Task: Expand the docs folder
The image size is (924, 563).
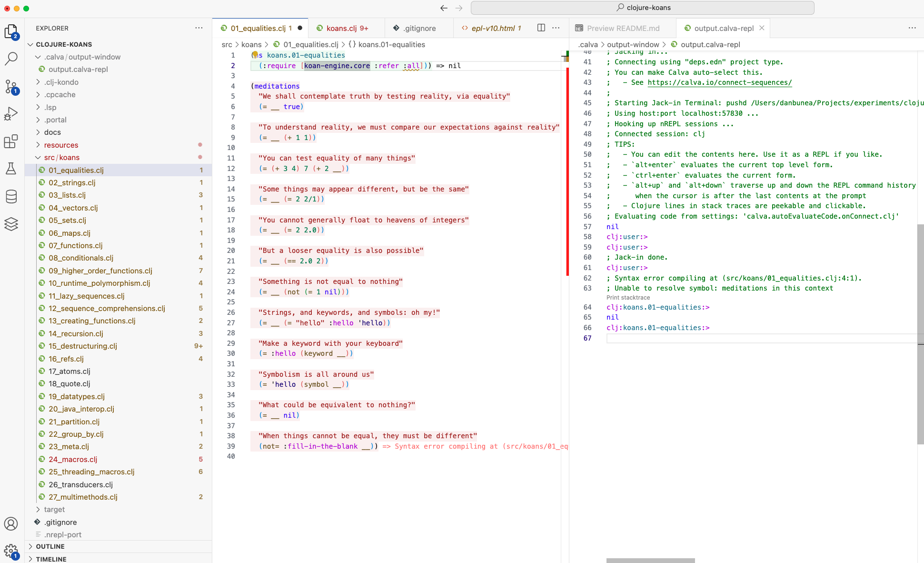Action: [x=52, y=132]
